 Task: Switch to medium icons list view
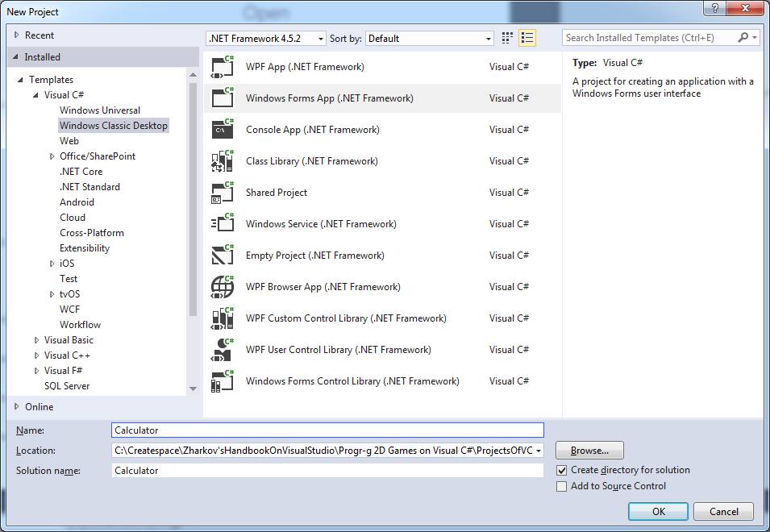tap(527, 38)
